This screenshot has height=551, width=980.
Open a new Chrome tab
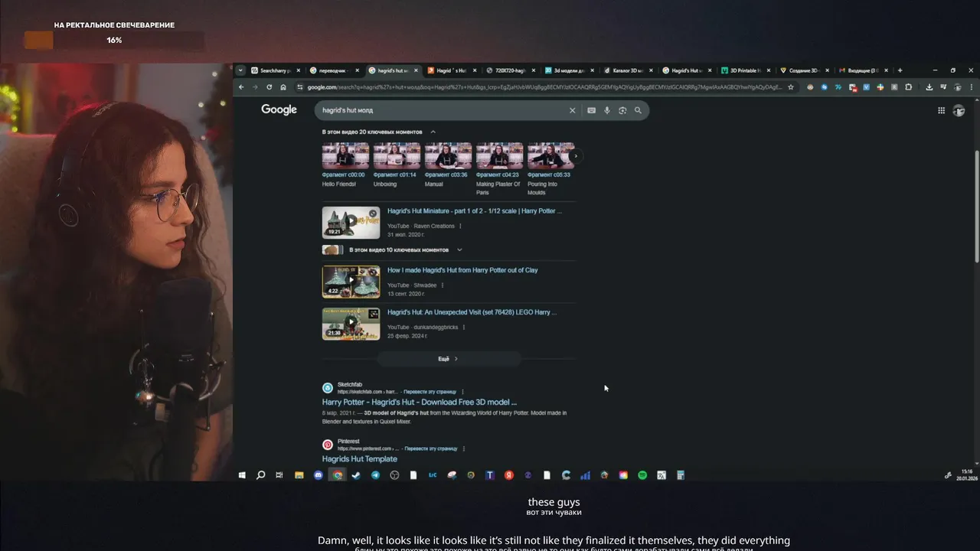tap(900, 70)
